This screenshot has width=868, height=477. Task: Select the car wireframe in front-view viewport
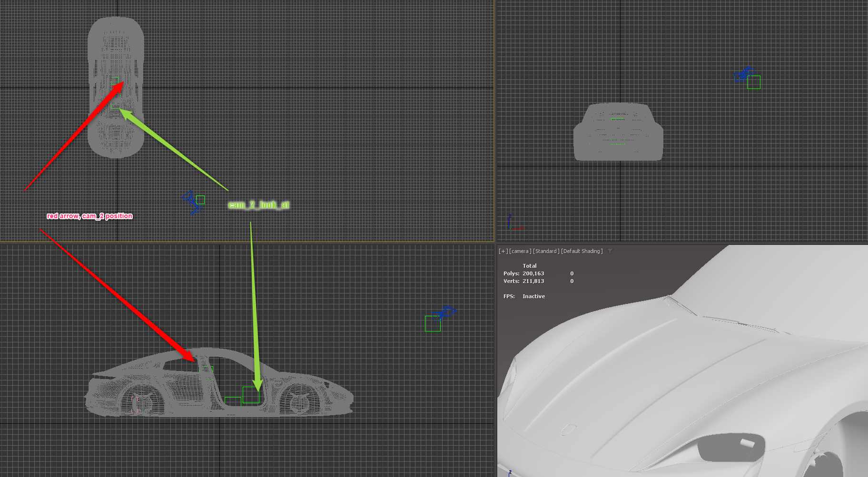618,132
